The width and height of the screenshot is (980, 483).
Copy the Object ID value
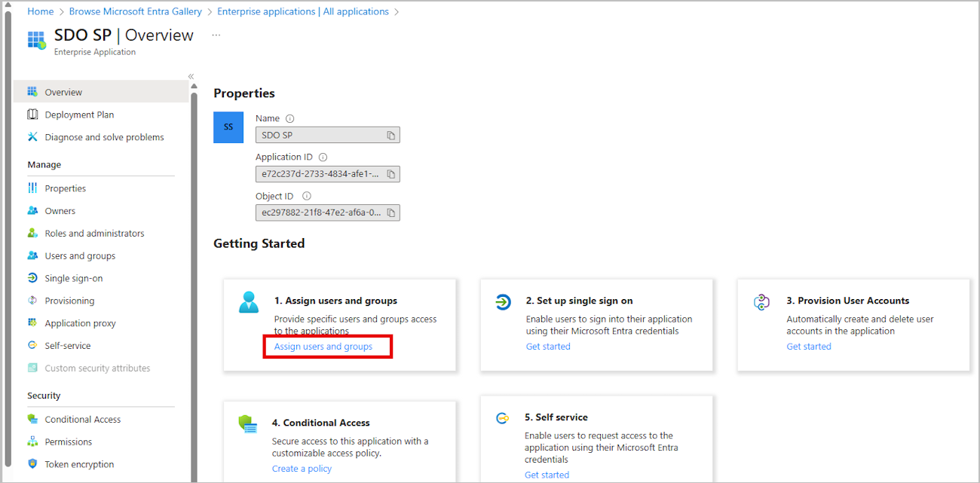pos(391,213)
